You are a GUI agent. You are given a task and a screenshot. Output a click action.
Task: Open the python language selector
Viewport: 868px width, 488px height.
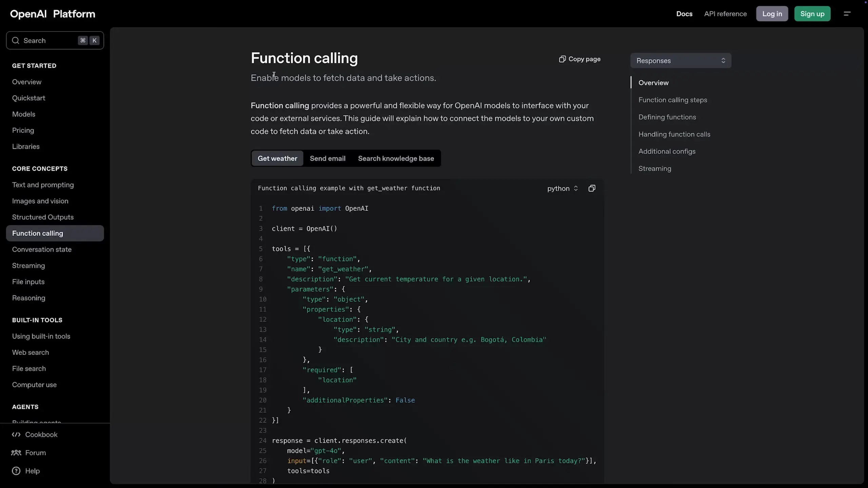click(563, 188)
